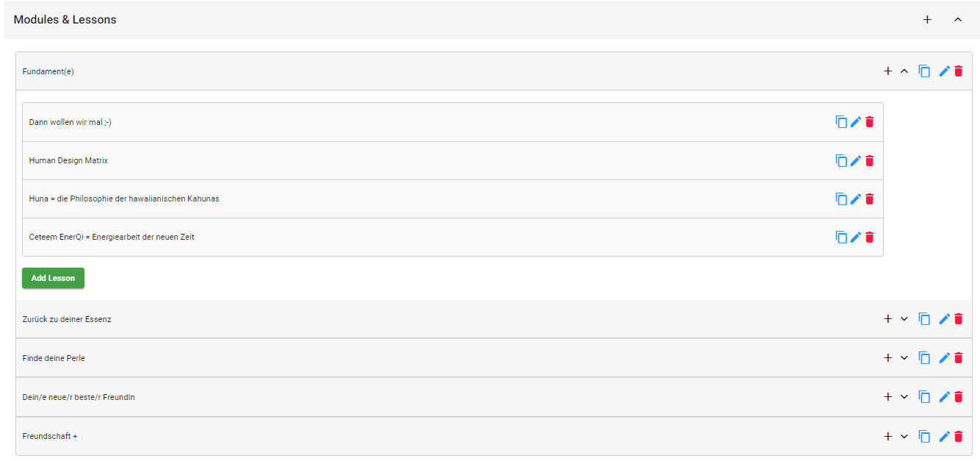Select the Freundschaft + module title
Image resolution: width=980 pixels, height=461 pixels.
point(50,436)
